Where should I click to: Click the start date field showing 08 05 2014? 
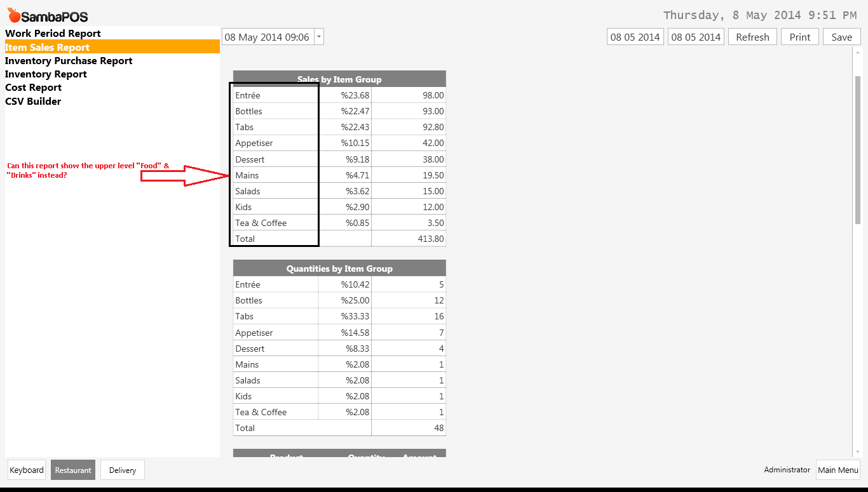[634, 36]
